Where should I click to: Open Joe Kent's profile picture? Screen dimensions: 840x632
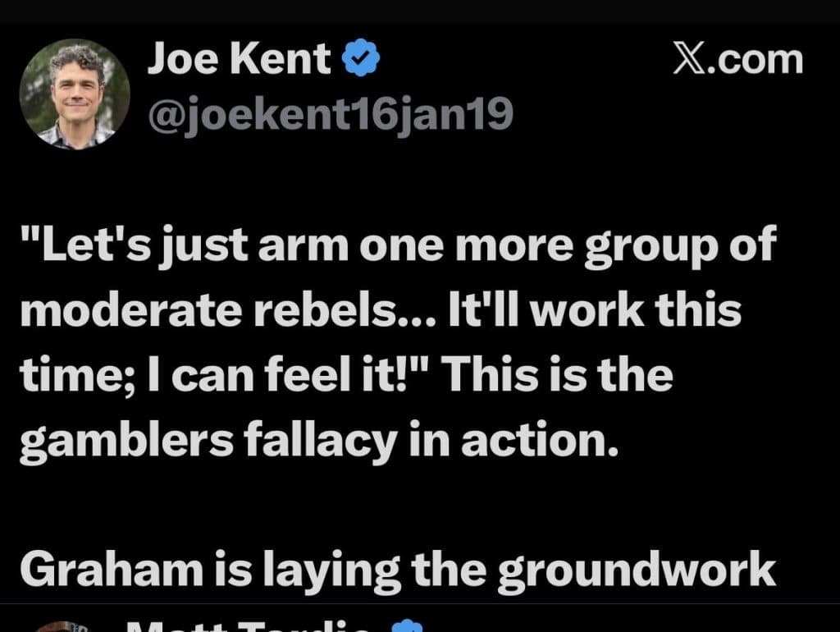coord(75,94)
